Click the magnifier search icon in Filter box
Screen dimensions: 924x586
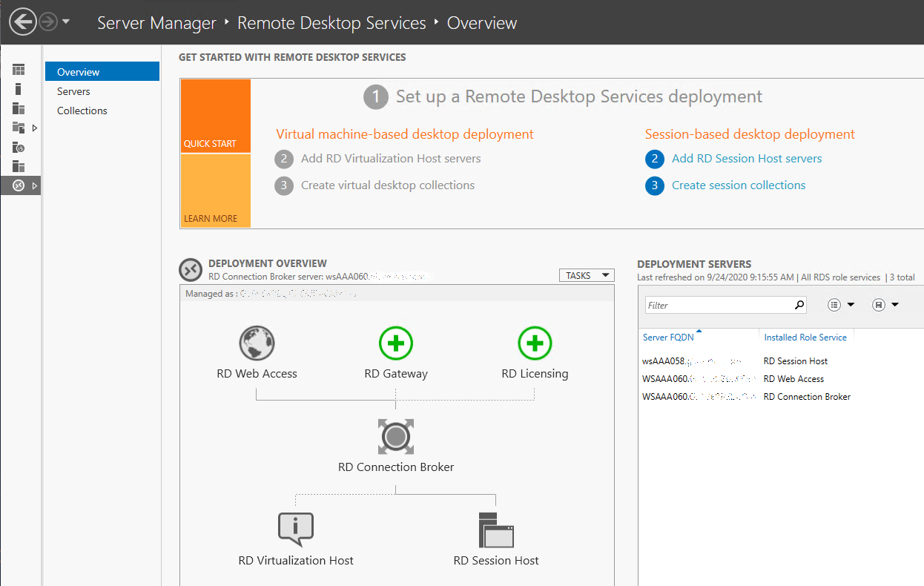pos(799,305)
